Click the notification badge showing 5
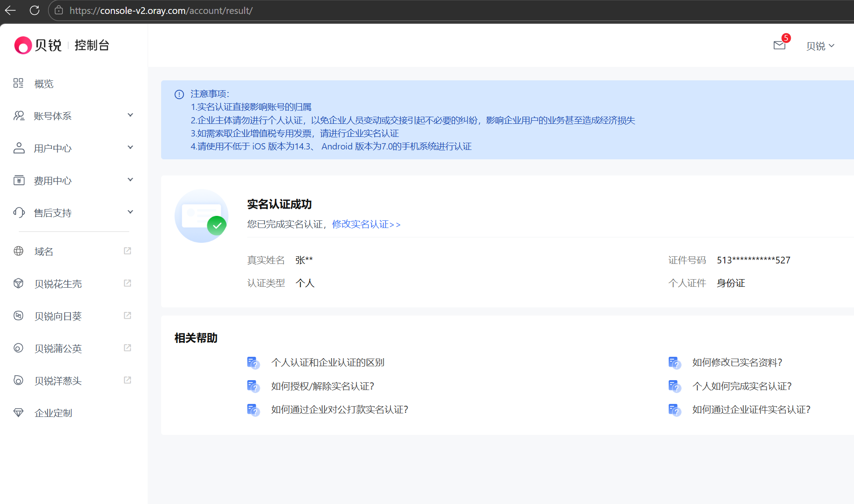The width and height of the screenshot is (854, 504). click(786, 38)
